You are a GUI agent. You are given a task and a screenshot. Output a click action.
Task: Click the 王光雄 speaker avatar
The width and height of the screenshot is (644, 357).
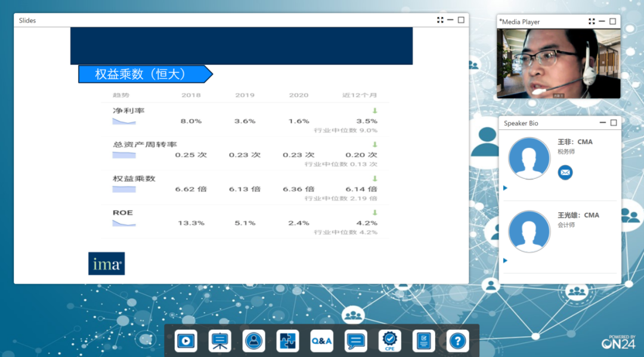click(x=529, y=231)
